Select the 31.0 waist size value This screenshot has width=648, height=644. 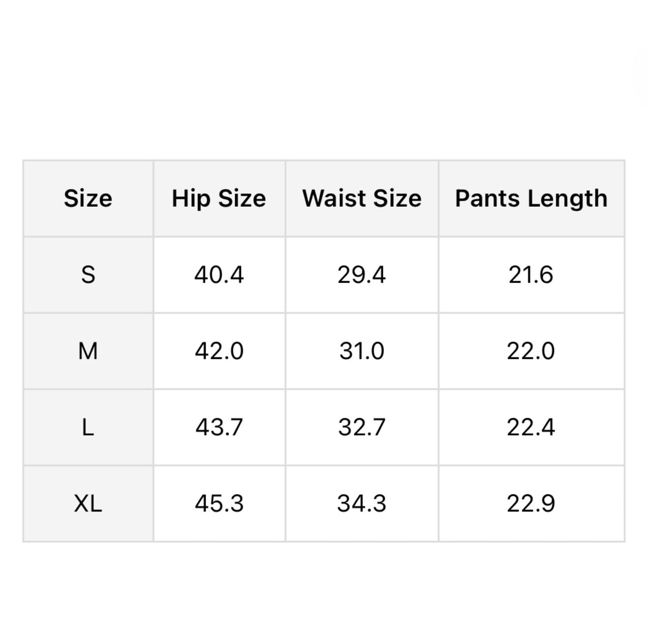(x=362, y=351)
